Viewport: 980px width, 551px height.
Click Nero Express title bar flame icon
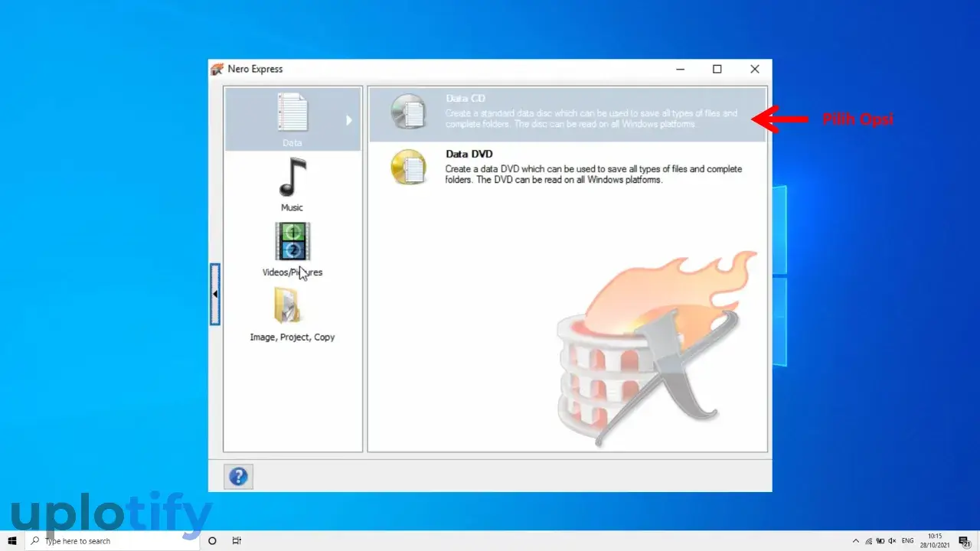(x=217, y=69)
